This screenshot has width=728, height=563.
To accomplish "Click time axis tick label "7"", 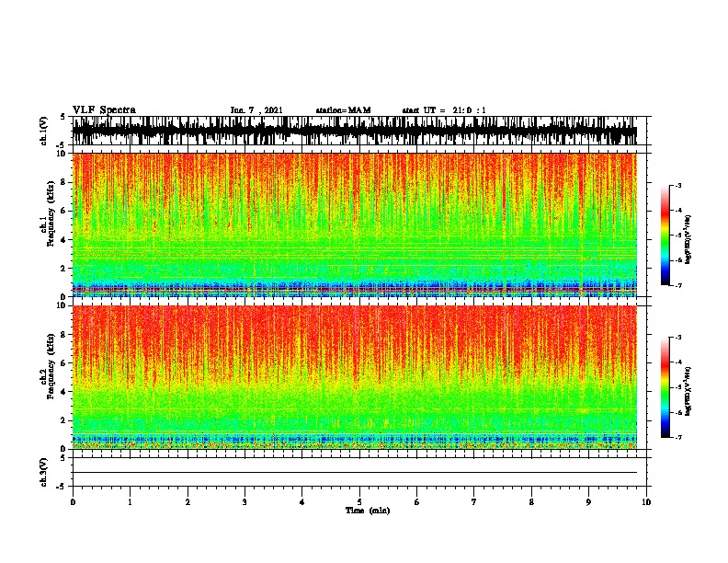I will 474,502.
